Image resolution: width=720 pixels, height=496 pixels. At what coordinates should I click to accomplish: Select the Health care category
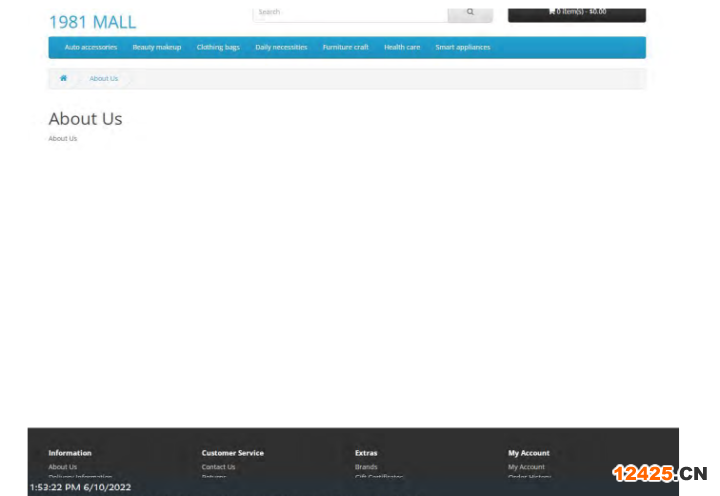pos(402,47)
